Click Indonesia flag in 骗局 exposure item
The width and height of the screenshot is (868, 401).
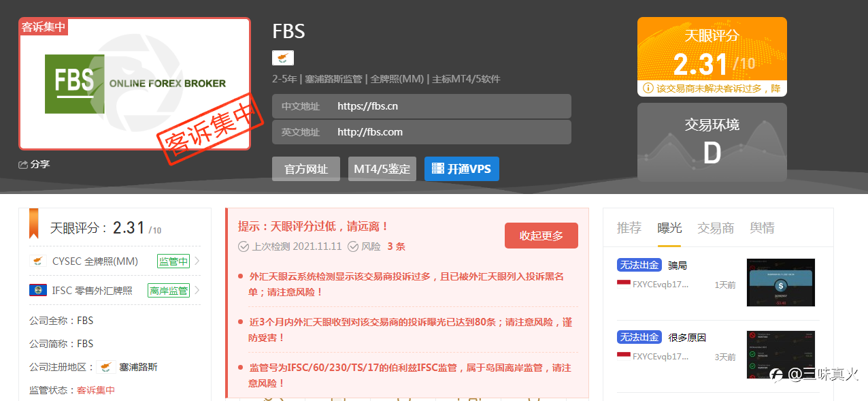click(x=623, y=284)
